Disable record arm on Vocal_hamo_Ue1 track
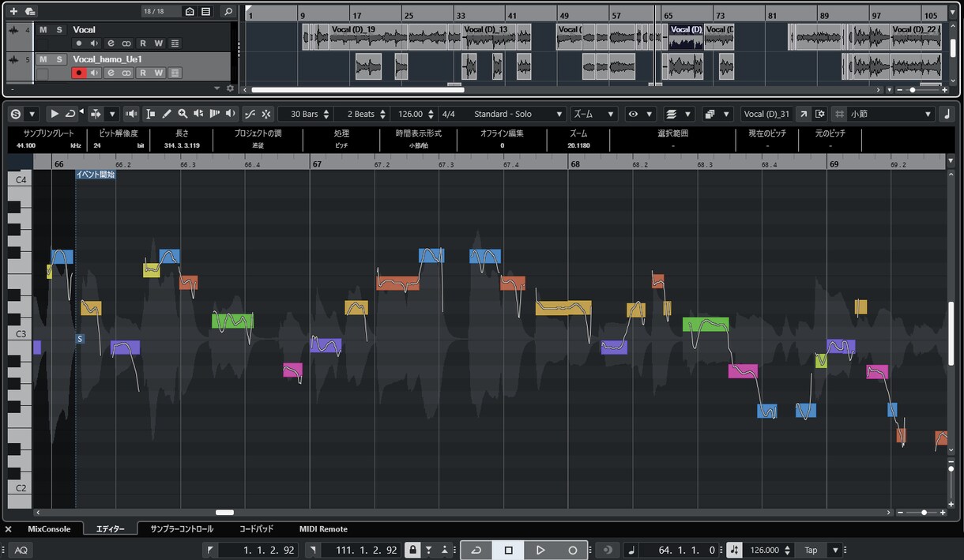Image resolution: width=964 pixels, height=560 pixels. [79, 73]
